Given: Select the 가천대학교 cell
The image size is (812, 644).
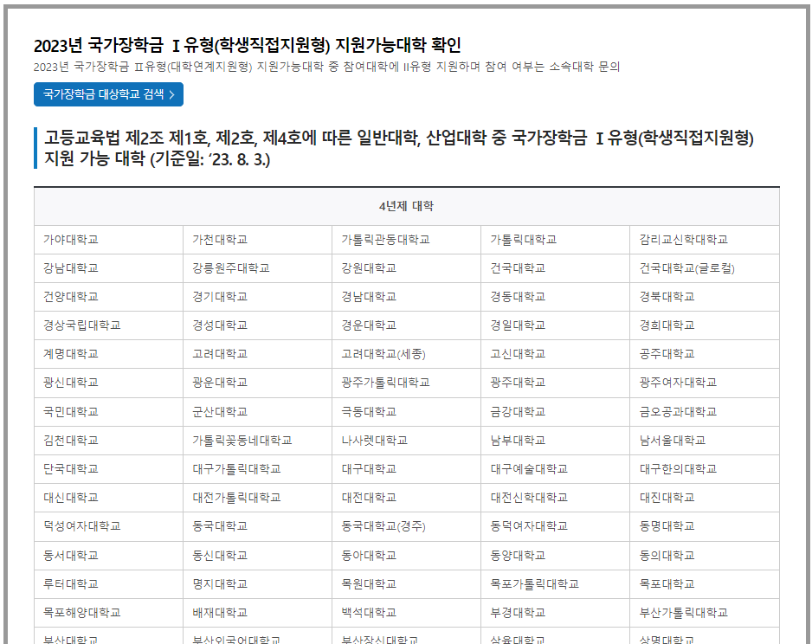Looking at the screenshot, I should click(257, 240).
